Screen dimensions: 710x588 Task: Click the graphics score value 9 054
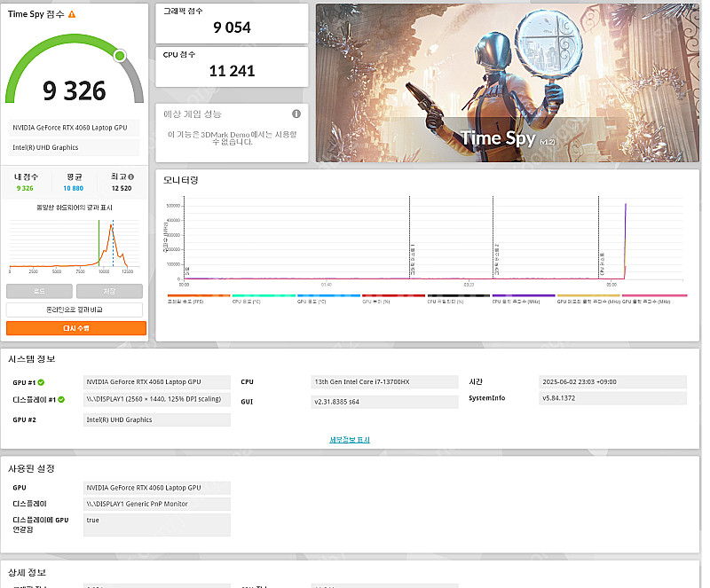pyautogui.click(x=232, y=27)
